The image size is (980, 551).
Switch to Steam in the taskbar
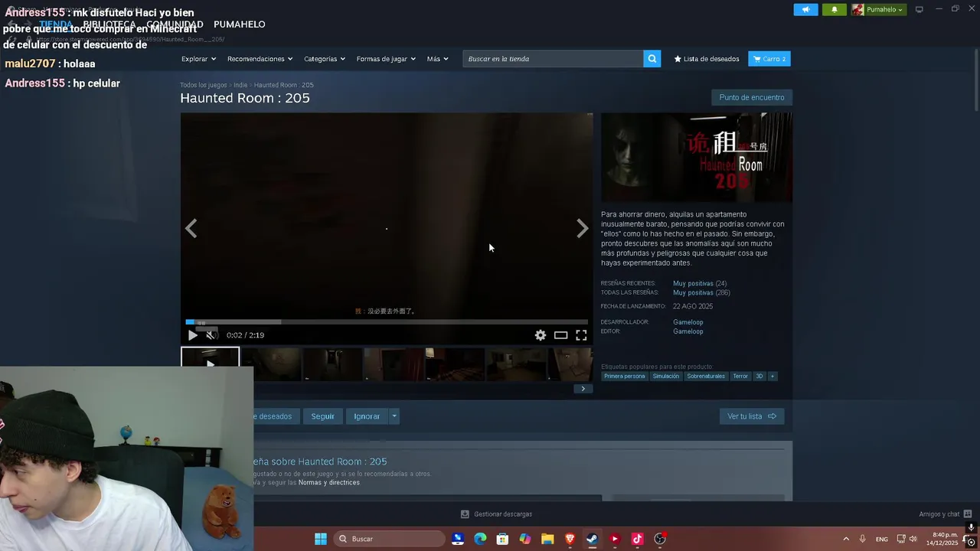(592, 539)
